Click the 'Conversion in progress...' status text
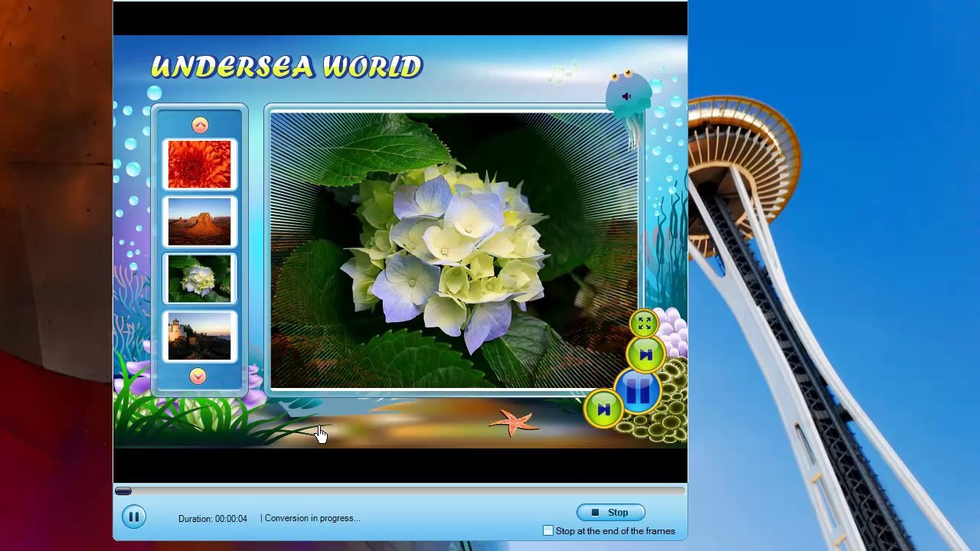The height and width of the screenshot is (551, 980). (312, 518)
